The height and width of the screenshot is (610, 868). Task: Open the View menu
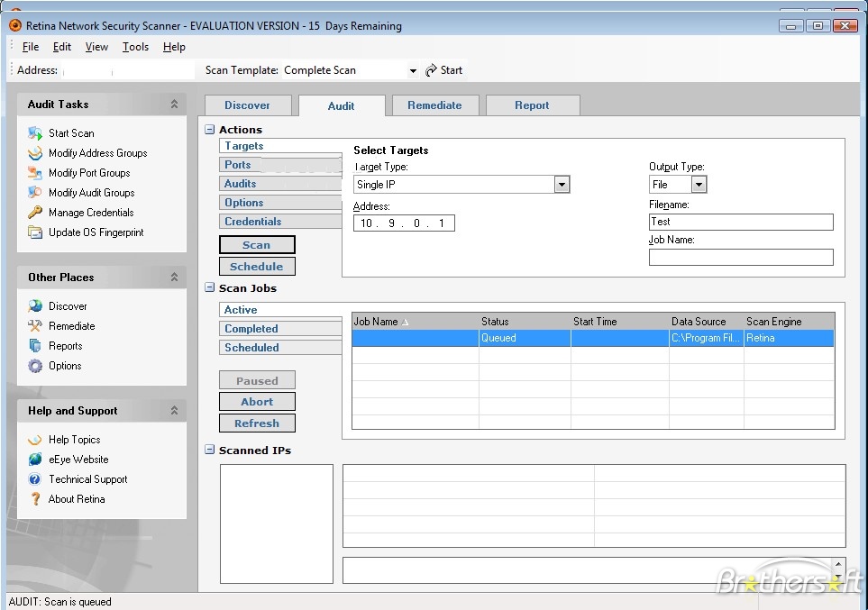[x=96, y=47]
